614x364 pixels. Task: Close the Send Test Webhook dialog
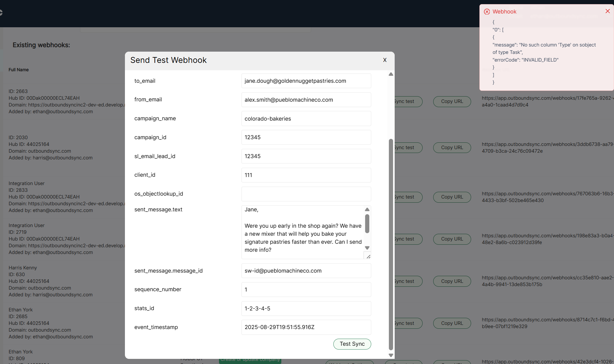point(384,60)
